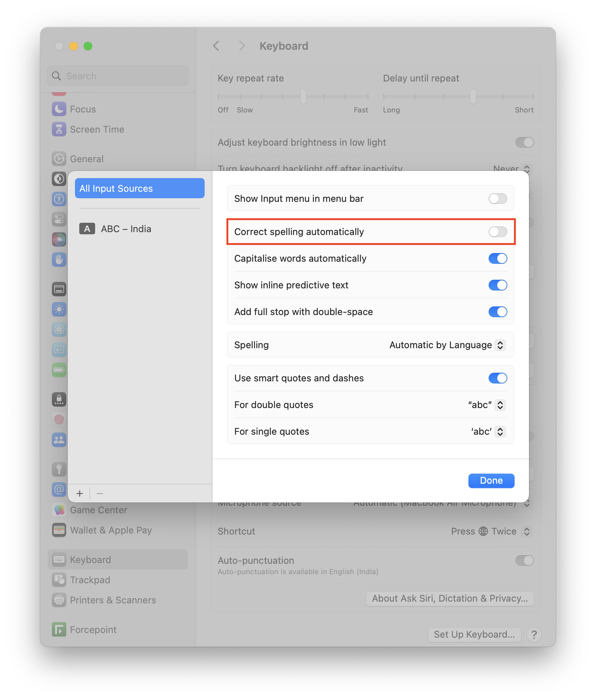
Task: Open the Users & Groups sidebar icon
Action: point(59,440)
